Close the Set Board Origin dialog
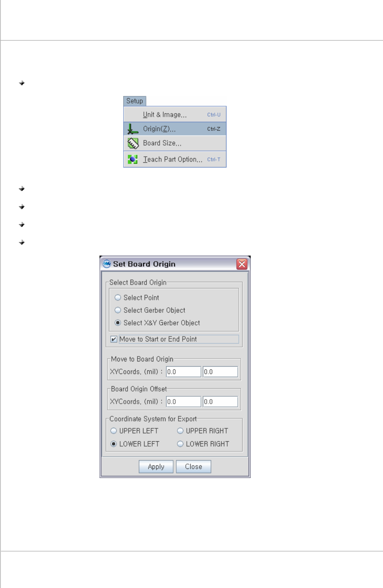Screen dimensions: 383x588 pyautogui.click(x=242, y=264)
